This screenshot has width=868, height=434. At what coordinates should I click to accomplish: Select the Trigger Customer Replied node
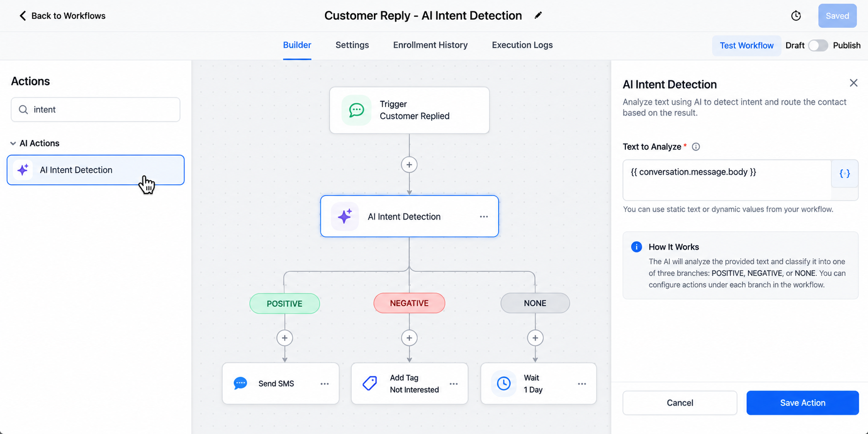[x=409, y=110]
